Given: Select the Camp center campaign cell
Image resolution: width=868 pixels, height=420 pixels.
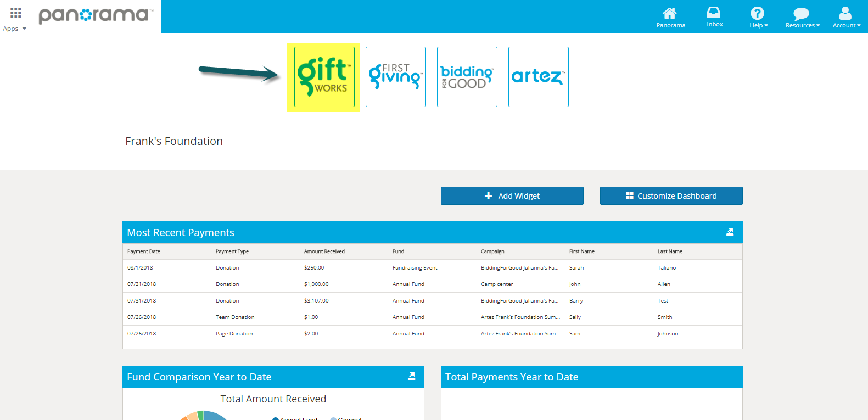Looking at the screenshot, I should (497, 284).
